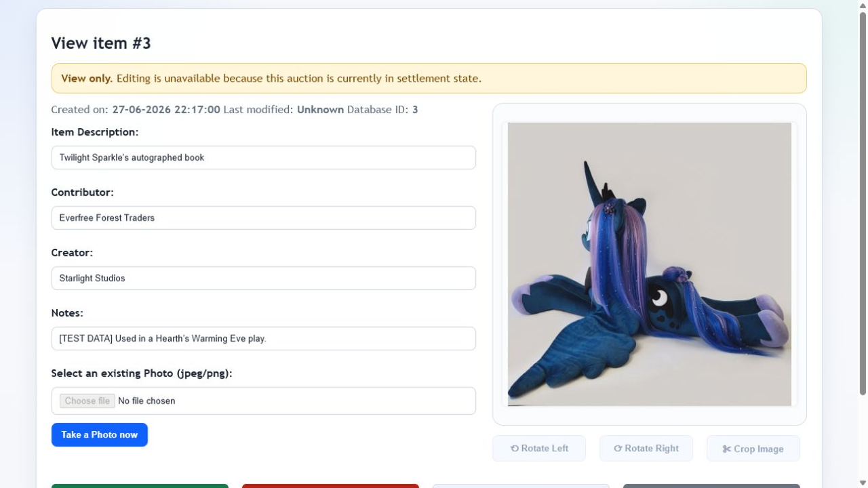This screenshot has height=488, width=868.
Task: Click the 'No file chosen' text
Action: click(146, 401)
